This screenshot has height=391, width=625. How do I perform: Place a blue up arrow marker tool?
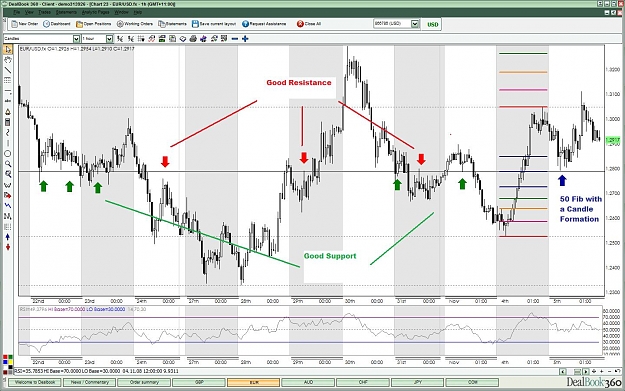8,236
